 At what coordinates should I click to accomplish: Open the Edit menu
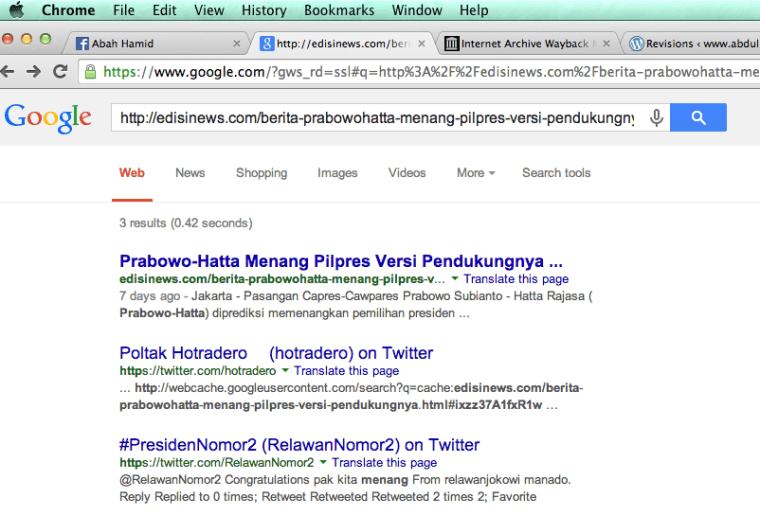pyautogui.click(x=164, y=10)
